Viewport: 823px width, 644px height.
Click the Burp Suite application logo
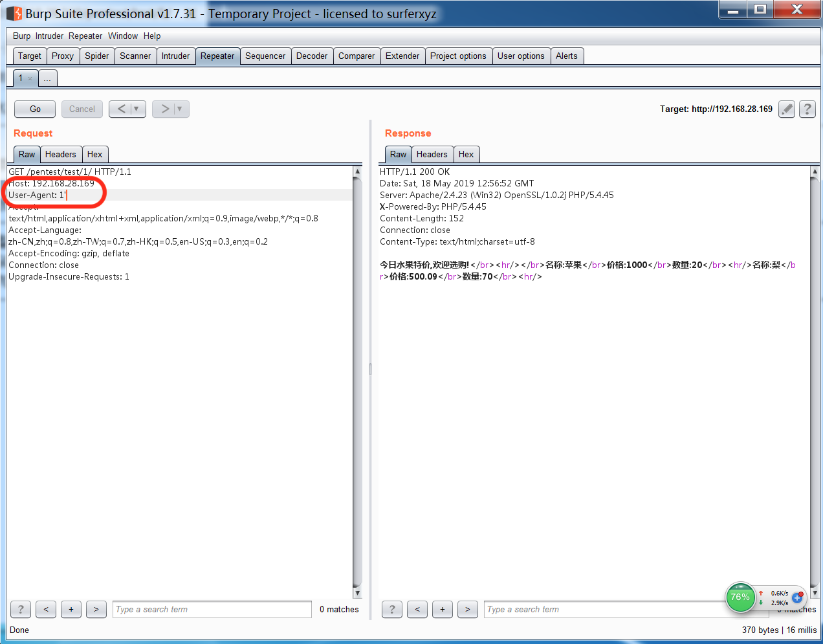coord(14,14)
